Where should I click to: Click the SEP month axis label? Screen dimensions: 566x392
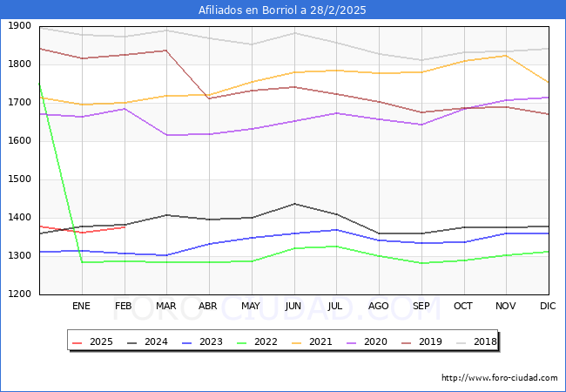pos(421,306)
